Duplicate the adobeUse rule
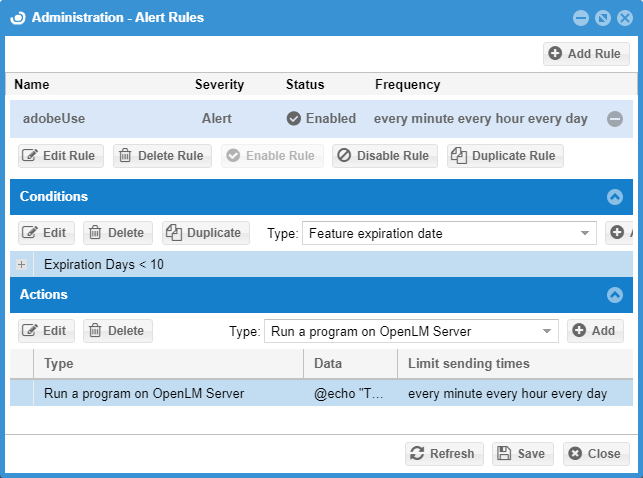Screen dimensions: 643x478 pos(504,156)
